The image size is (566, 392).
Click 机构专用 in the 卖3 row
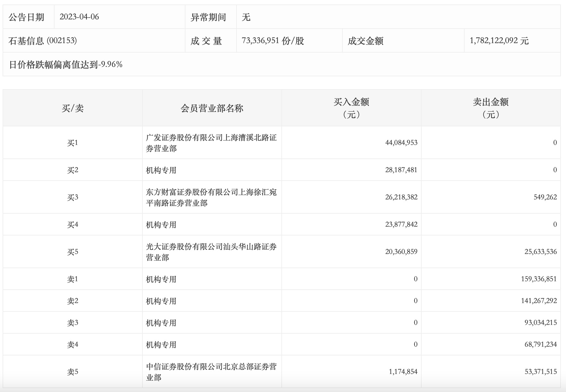click(161, 323)
